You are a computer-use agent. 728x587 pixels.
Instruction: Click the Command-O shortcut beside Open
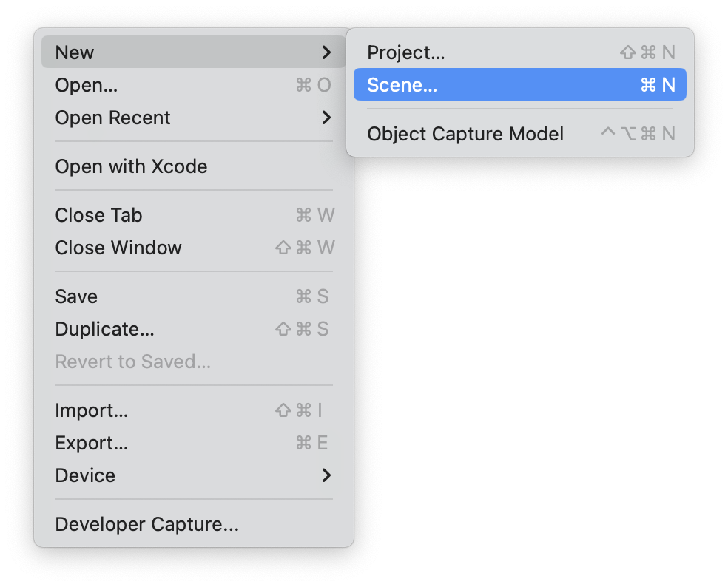coord(313,85)
